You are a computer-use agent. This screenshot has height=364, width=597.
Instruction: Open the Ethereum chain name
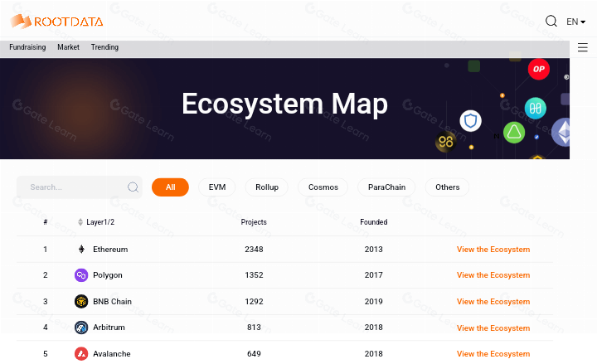(110, 250)
